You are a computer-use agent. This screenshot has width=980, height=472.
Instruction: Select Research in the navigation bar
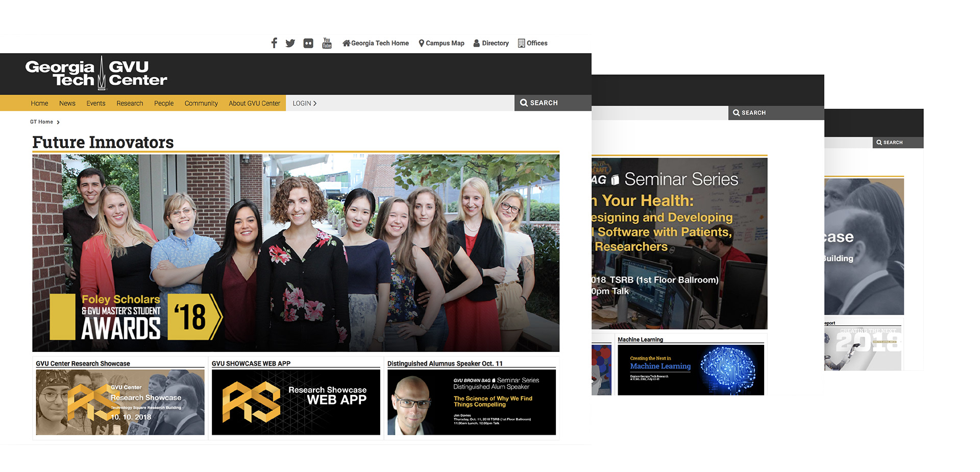[x=130, y=103]
